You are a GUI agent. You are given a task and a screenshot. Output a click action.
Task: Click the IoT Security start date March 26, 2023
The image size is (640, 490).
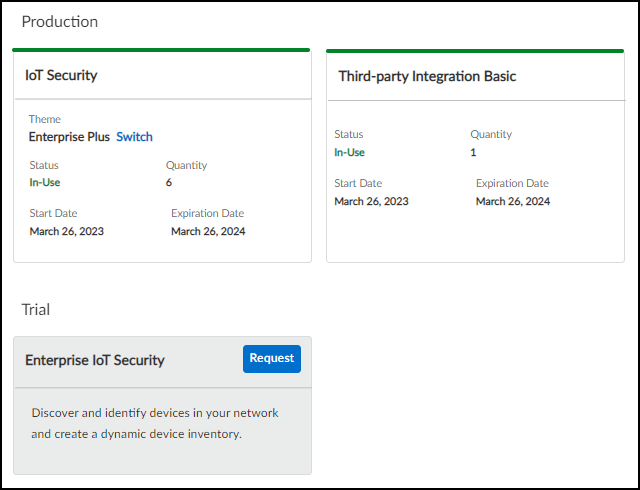click(67, 231)
